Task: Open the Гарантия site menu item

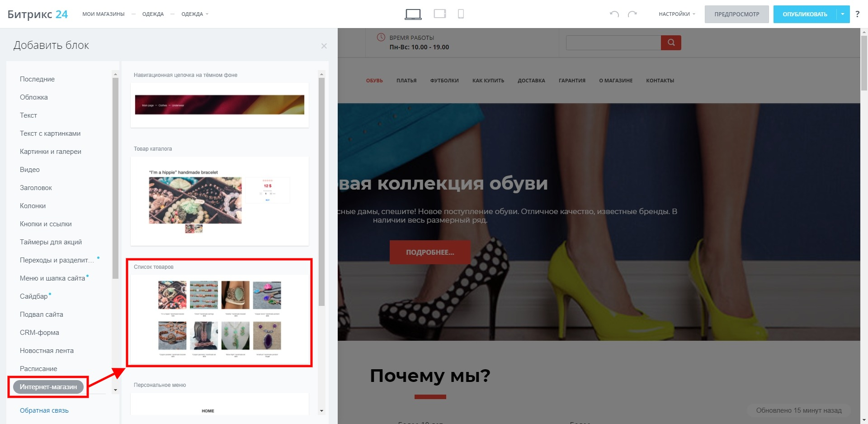Action: click(x=572, y=81)
